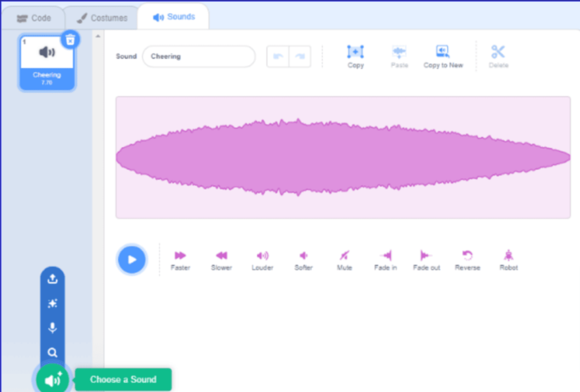Play the Cheering sound
The width and height of the screenshot is (580, 392).
(x=132, y=259)
